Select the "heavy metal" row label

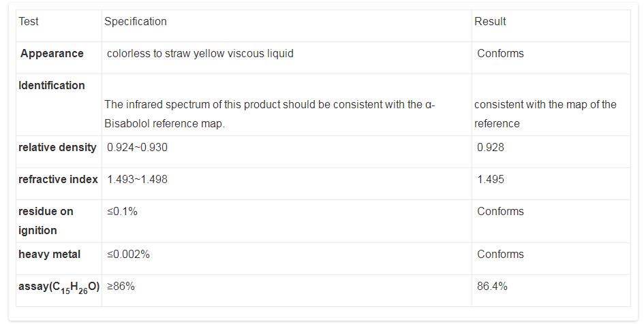point(49,255)
